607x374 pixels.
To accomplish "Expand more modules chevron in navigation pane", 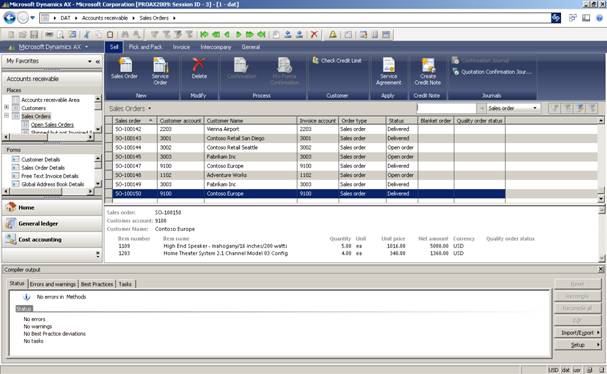I will [x=98, y=254].
